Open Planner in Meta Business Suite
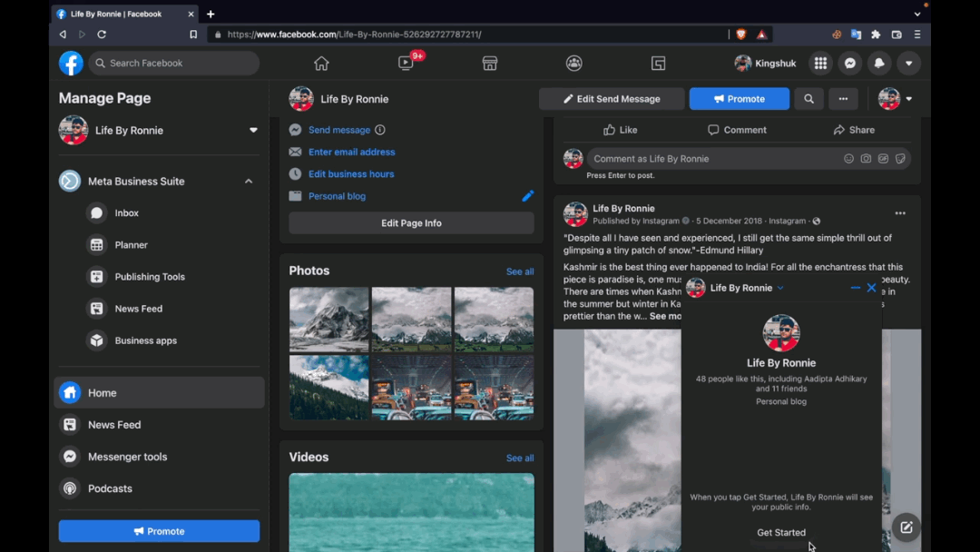This screenshot has width=980, height=552. click(132, 245)
